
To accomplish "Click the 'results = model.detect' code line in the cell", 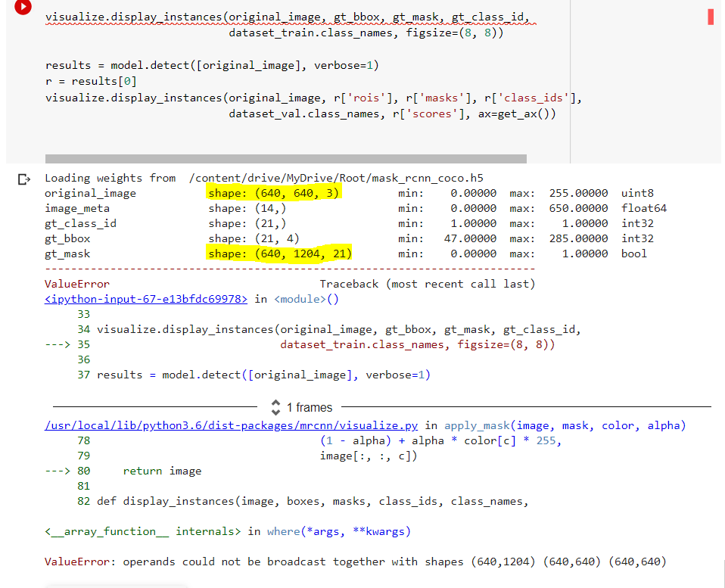I will click(212, 65).
